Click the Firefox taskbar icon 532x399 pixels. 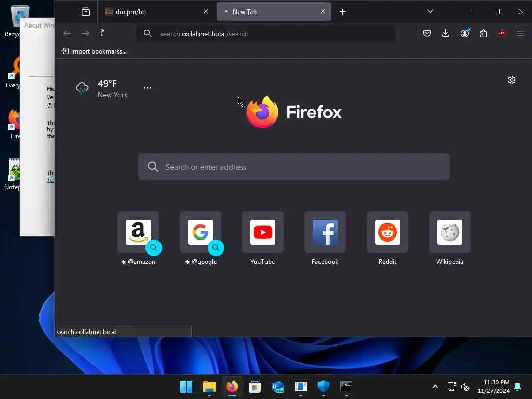(232, 387)
